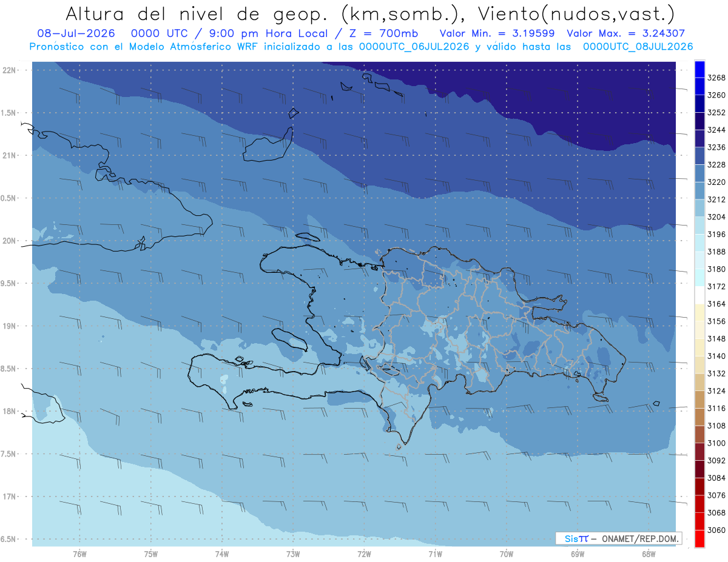Click the '75W' longitude label
Screen dimensions: 728x562
point(151,554)
